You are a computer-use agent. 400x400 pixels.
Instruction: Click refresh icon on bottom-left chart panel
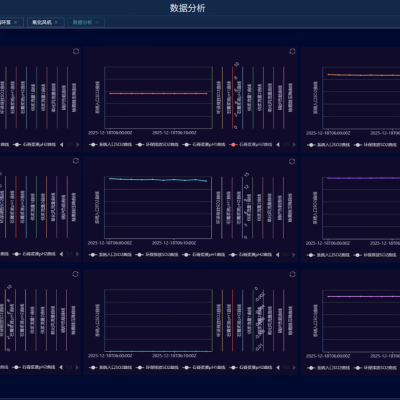click(75, 274)
